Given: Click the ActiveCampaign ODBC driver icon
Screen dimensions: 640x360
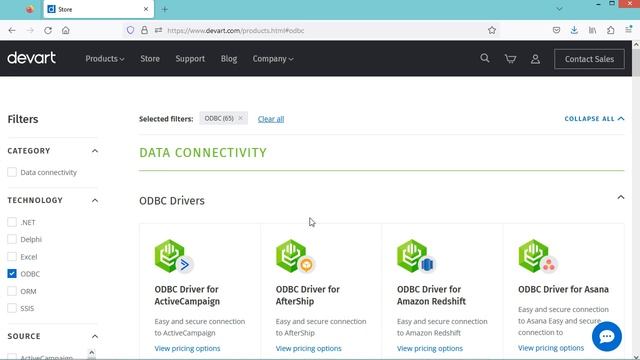Looking at the screenshot, I should [174, 256].
